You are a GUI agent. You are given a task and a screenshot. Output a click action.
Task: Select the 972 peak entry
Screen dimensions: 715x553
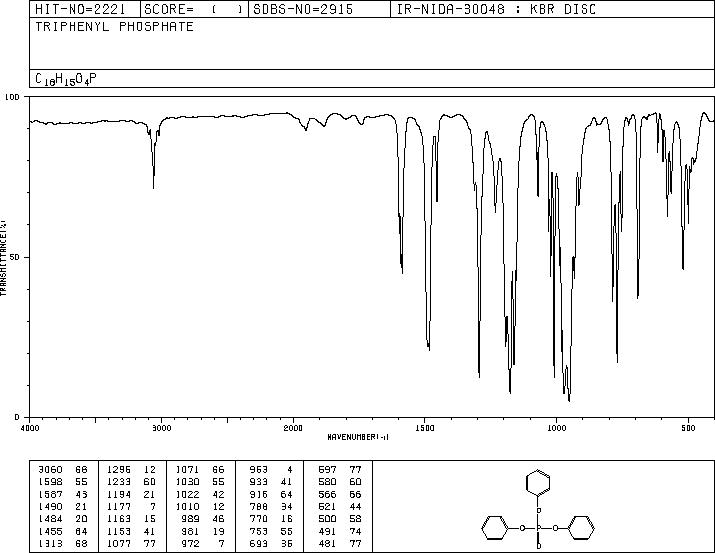(x=203, y=543)
